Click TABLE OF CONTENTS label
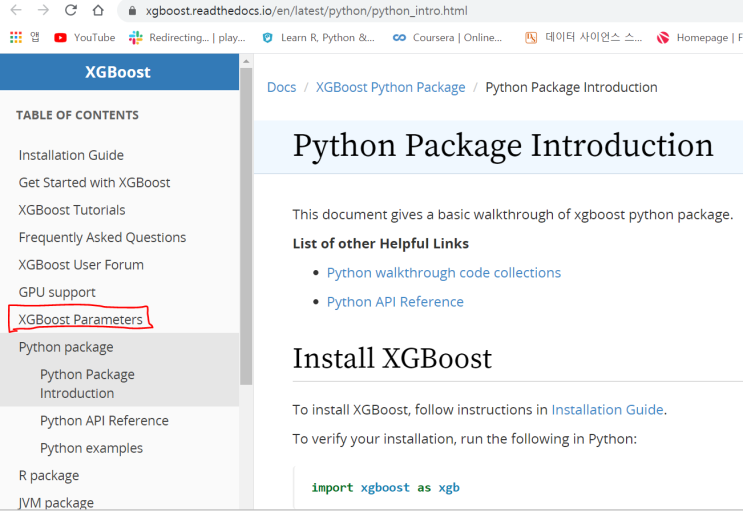 coord(77,115)
